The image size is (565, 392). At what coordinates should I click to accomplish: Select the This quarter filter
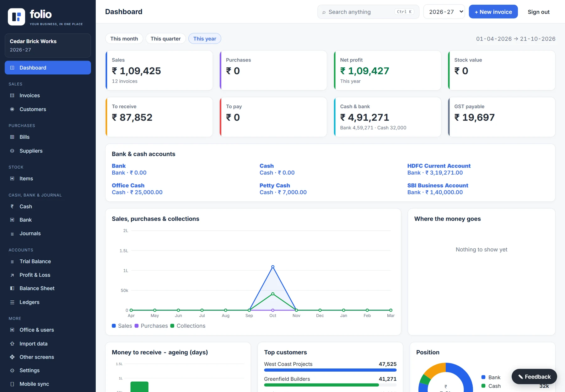165,39
